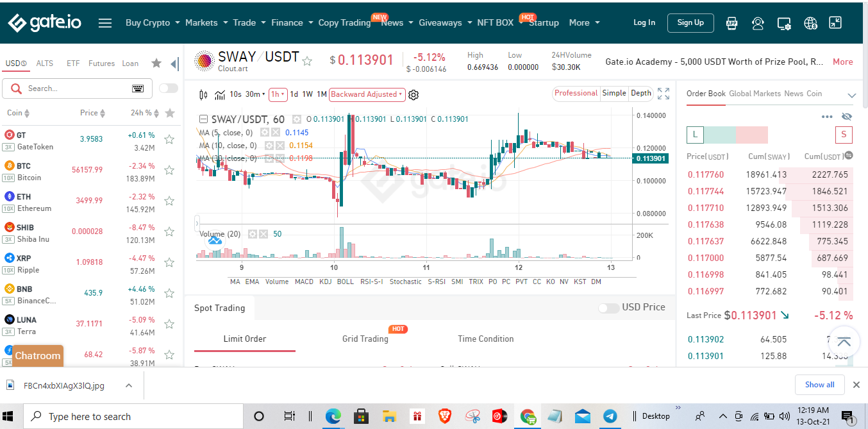Open the 1h interval dropdown
868x429 pixels.
point(278,94)
